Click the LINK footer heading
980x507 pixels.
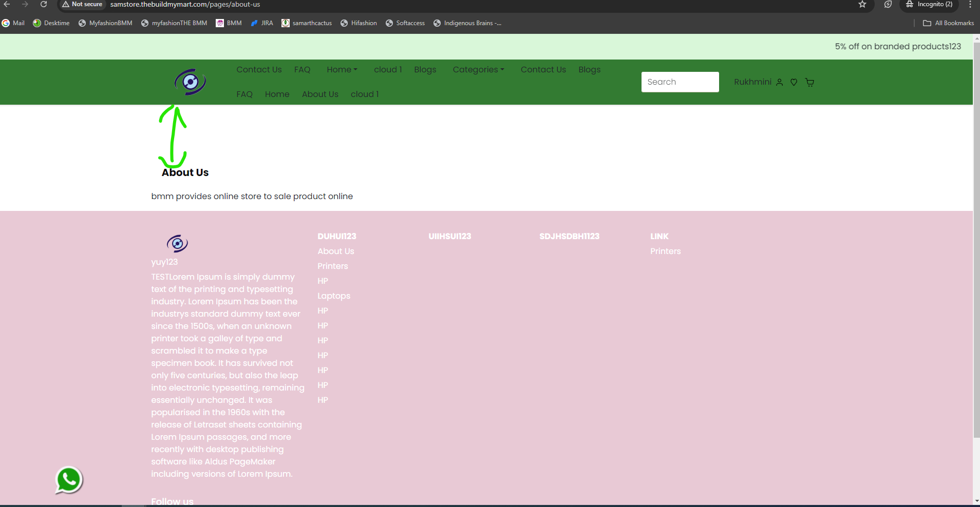tap(659, 237)
